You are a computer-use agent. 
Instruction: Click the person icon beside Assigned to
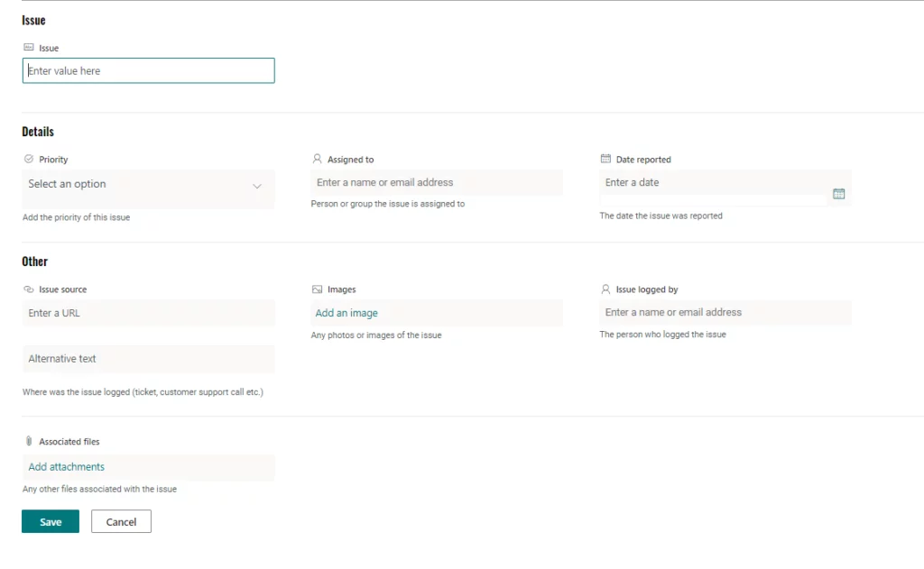click(x=317, y=160)
